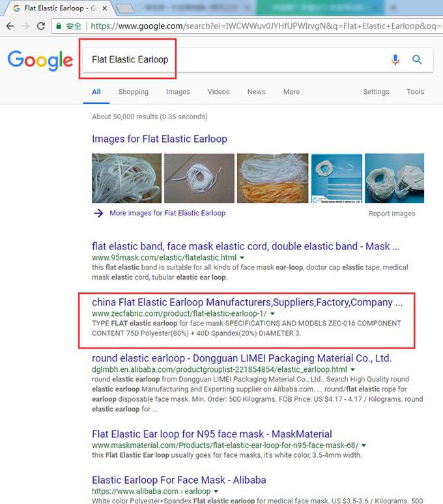
Task: Open round elastic earloop Dongguan LIMEI result
Action: coord(242,358)
